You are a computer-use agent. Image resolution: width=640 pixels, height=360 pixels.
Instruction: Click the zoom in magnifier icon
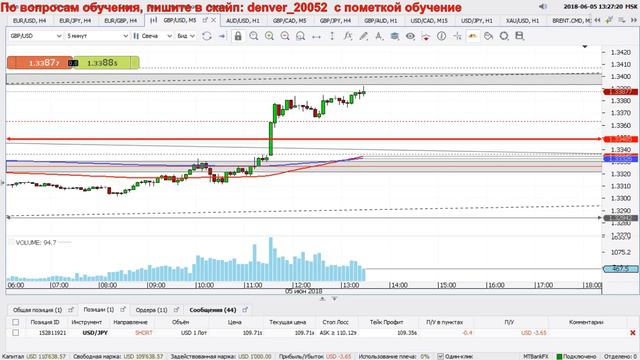pos(269,36)
